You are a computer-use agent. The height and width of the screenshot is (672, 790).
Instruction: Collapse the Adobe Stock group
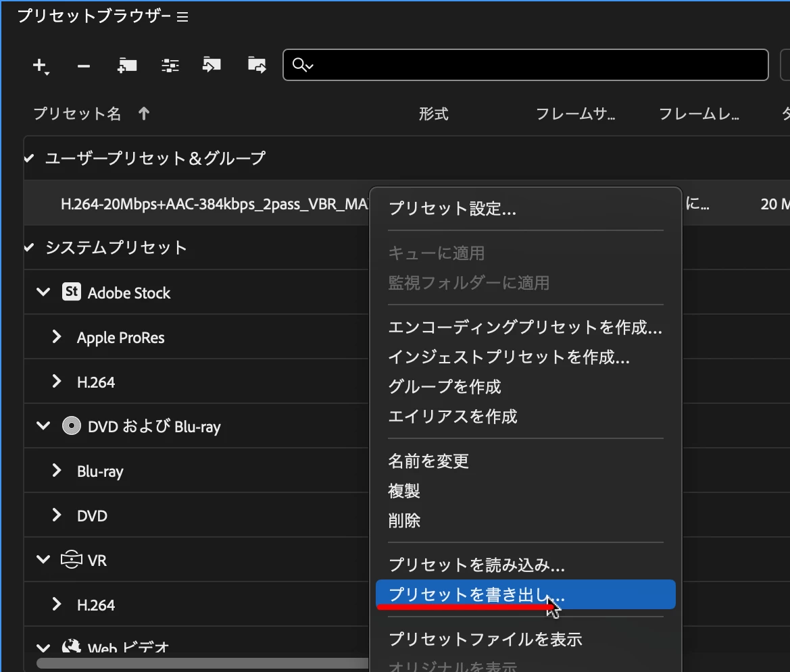[x=44, y=292]
